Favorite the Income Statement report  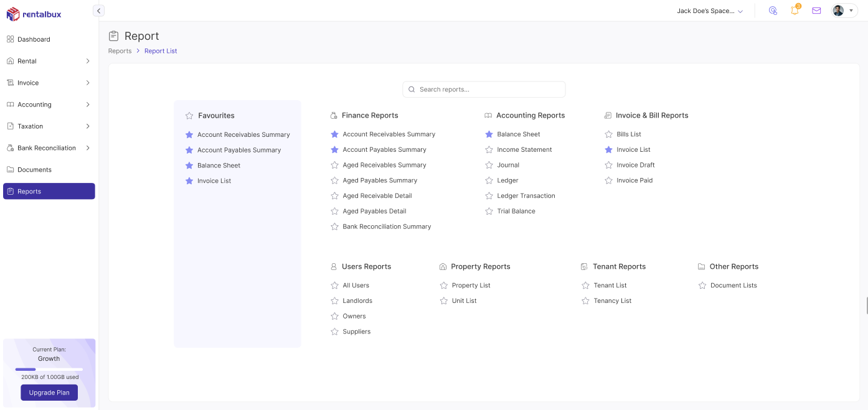489,149
